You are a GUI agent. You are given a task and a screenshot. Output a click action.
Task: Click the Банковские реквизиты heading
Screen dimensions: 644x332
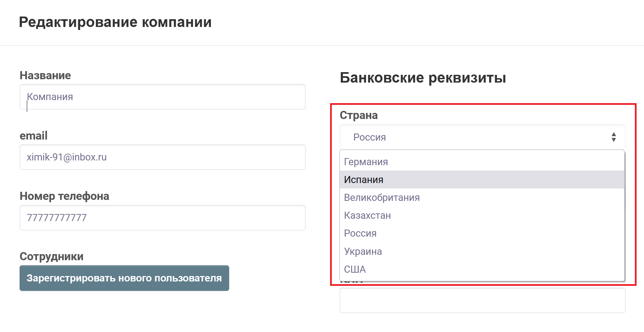pyautogui.click(x=423, y=78)
